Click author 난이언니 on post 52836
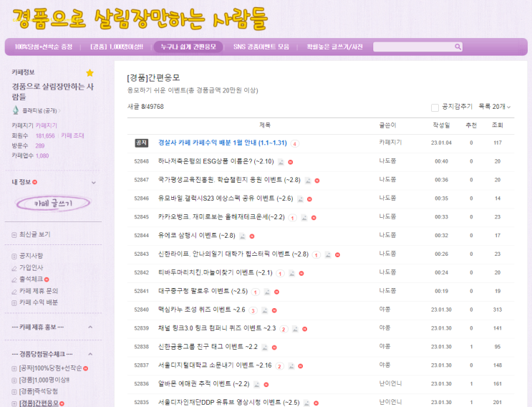532x407 pixels. [390, 383]
